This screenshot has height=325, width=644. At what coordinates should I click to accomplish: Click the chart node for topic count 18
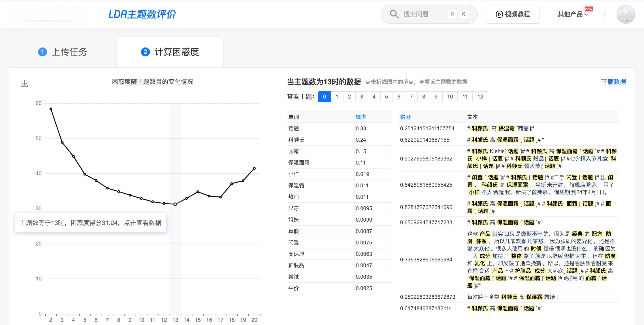(x=232, y=184)
